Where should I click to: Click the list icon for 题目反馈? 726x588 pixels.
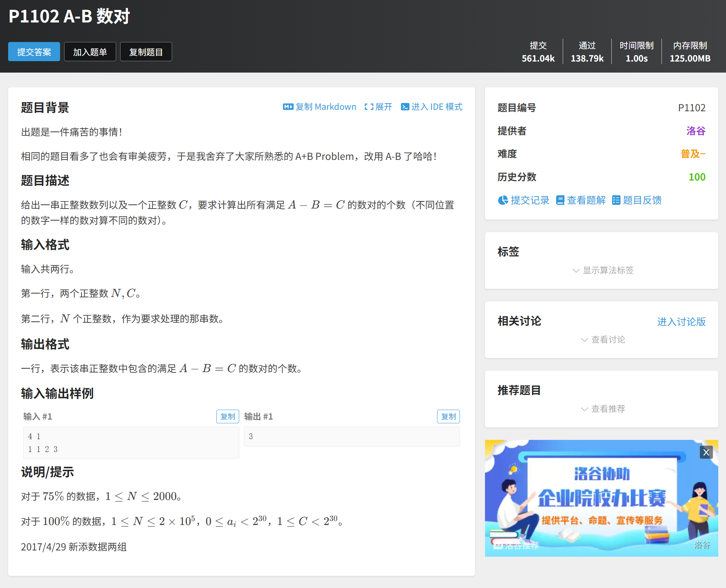pyautogui.click(x=616, y=200)
